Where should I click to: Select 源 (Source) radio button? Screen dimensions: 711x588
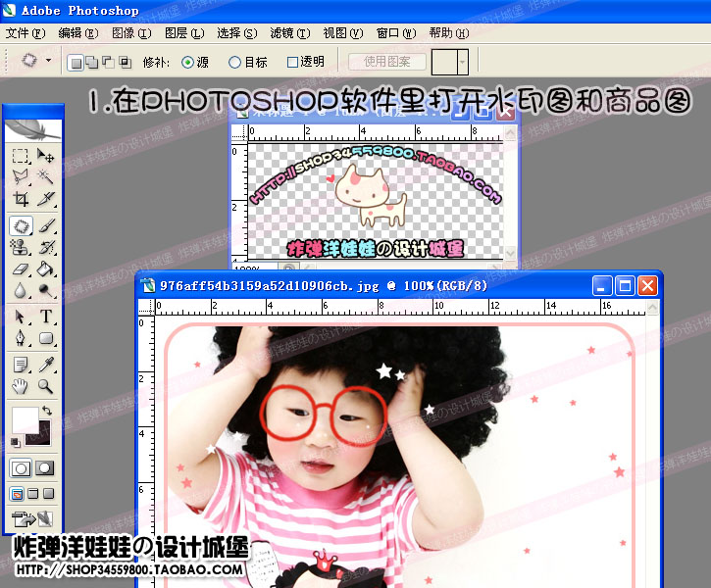[x=187, y=62]
